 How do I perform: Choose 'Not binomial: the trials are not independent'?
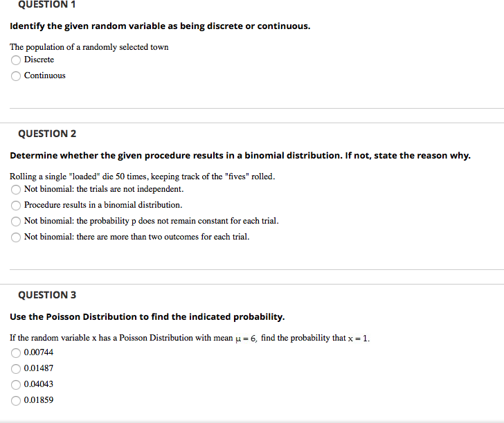(16, 190)
